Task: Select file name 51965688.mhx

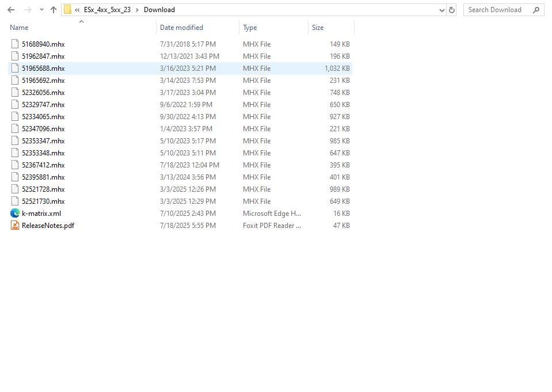Action: coord(43,68)
